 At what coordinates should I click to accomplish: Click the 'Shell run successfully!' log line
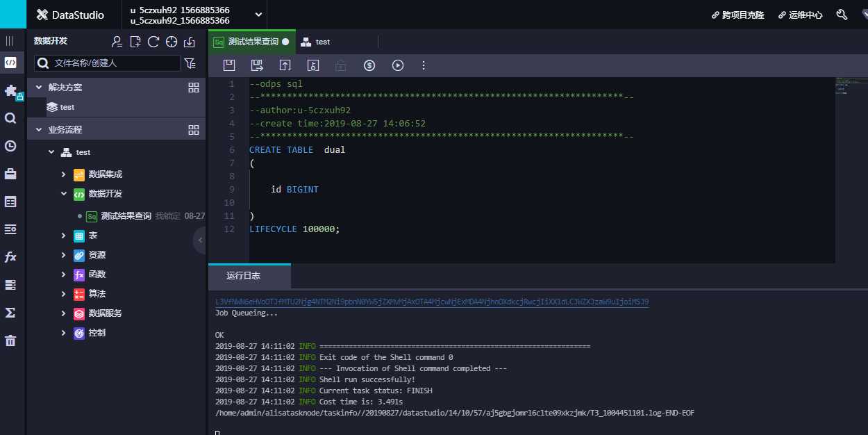click(x=315, y=379)
